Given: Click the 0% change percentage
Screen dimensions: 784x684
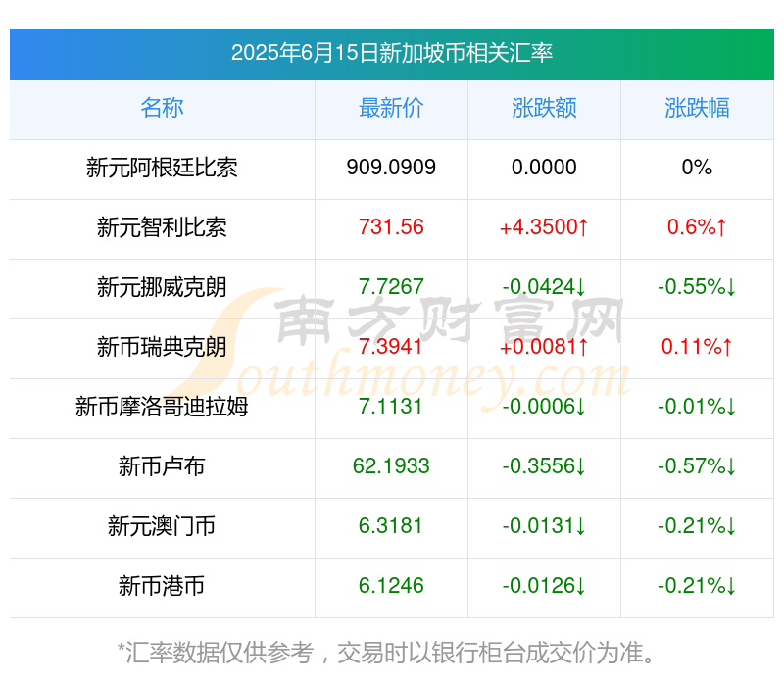Looking at the screenshot, I should [697, 167].
